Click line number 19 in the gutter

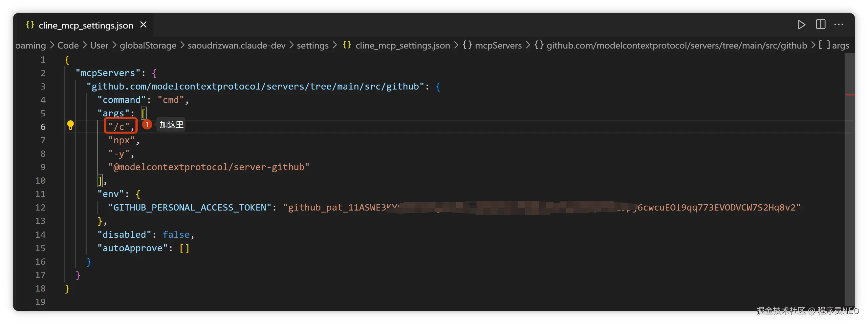click(x=40, y=302)
